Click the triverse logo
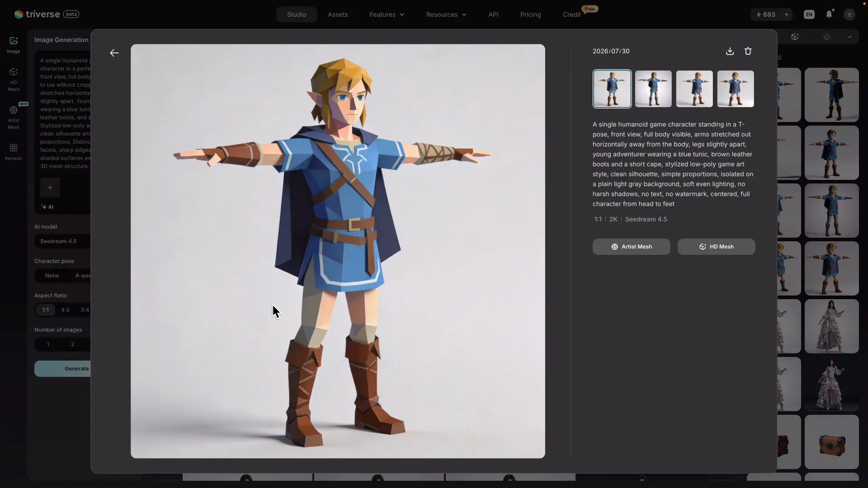The height and width of the screenshot is (488, 868). tap(37, 14)
